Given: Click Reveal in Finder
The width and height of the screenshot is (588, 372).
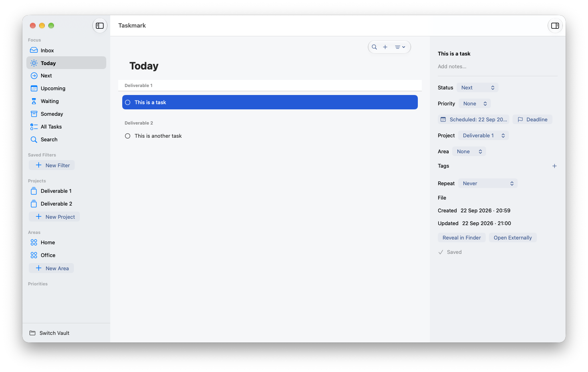Looking at the screenshot, I should coord(462,238).
